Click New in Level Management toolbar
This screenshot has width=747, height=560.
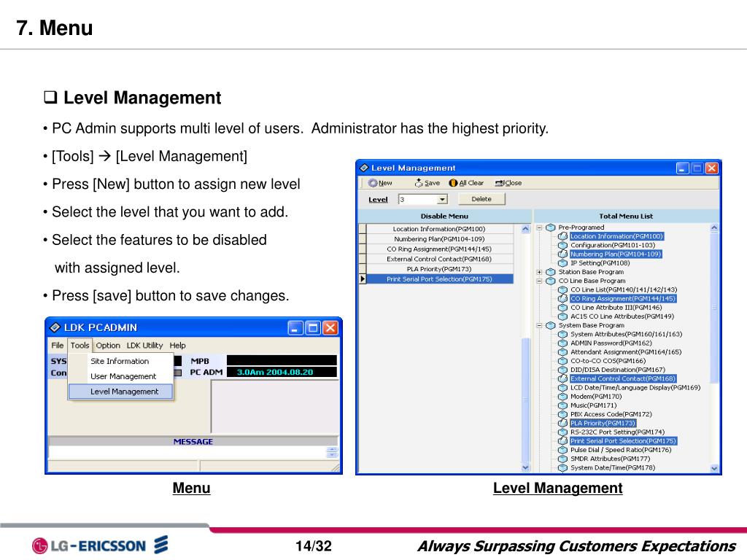380,183
